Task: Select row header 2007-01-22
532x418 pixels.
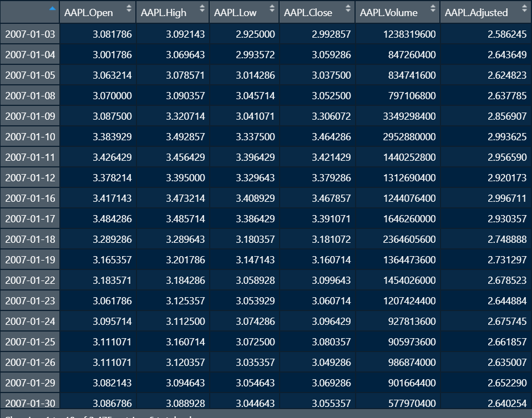Action: 30,280
